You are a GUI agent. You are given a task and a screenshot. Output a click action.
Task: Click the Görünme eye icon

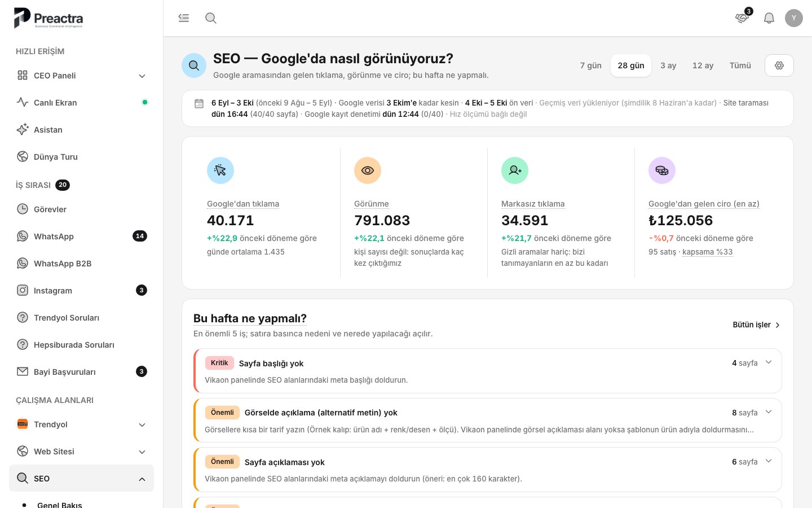click(x=368, y=170)
